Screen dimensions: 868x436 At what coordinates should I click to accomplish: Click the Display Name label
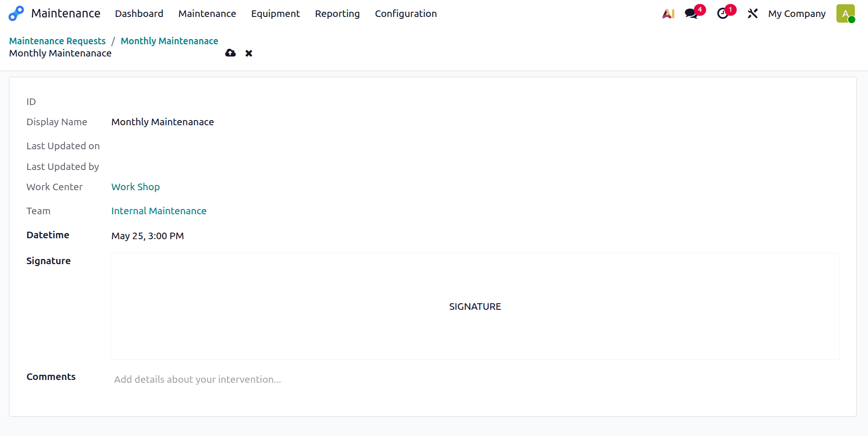[57, 122]
